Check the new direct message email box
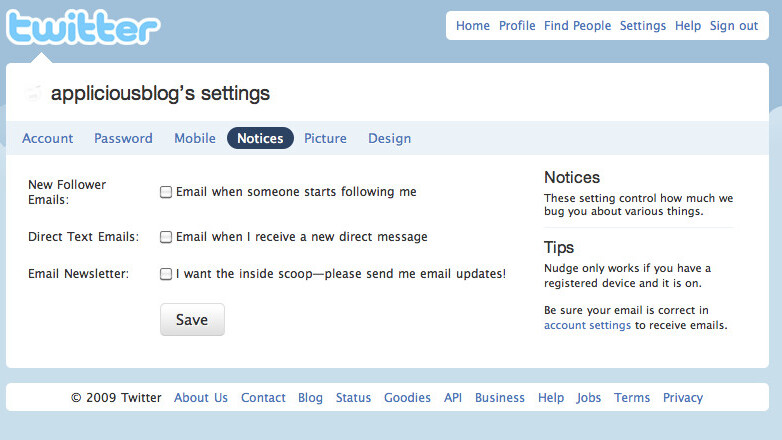 (166, 237)
